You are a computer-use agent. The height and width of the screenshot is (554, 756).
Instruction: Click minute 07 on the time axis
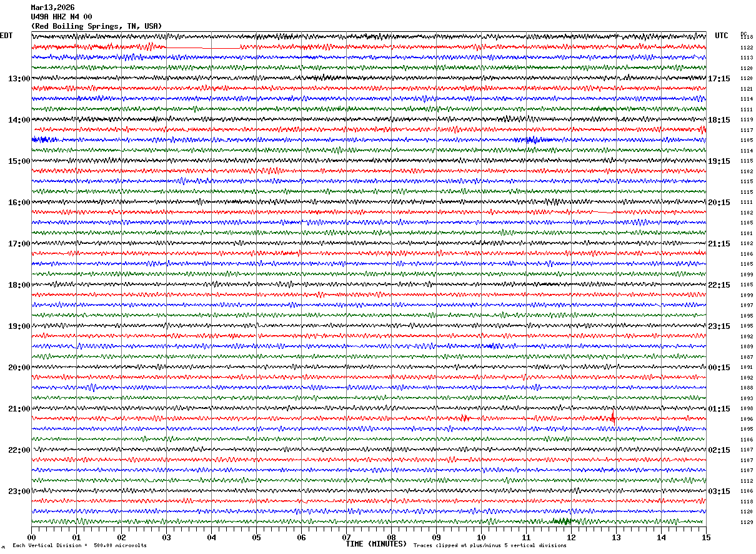click(346, 537)
